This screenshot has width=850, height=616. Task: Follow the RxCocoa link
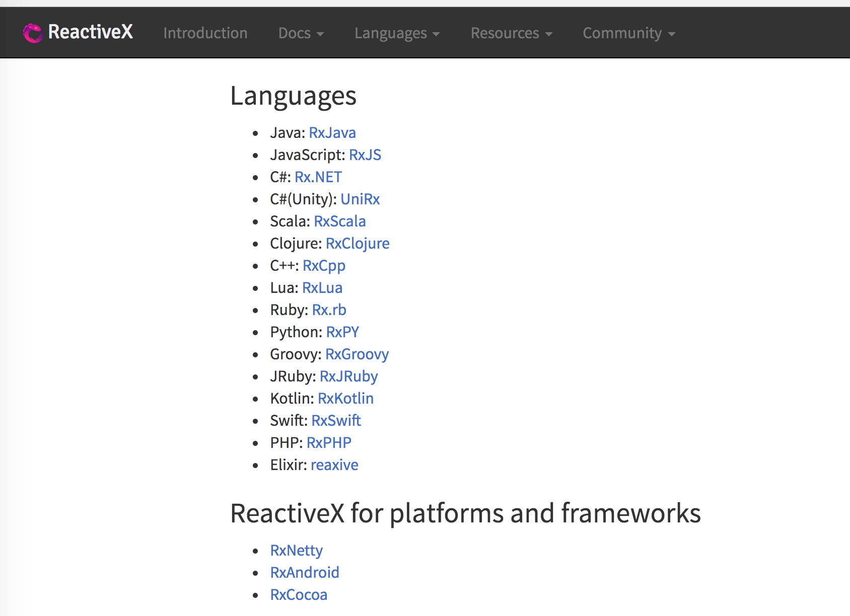click(299, 595)
